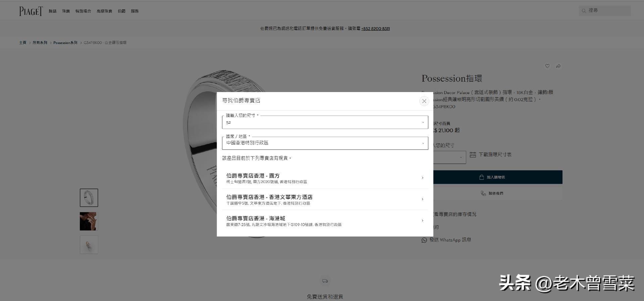Viewport: 644px width, 301px height.
Task: Select the first ring thumbnail
Action: coord(89,198)
